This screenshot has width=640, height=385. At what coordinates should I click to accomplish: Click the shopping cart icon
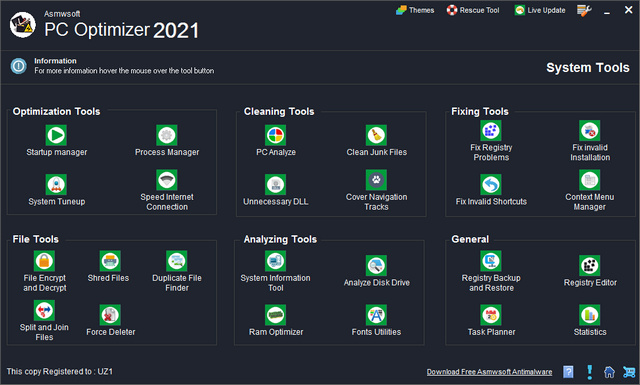(x=629, y=372)
